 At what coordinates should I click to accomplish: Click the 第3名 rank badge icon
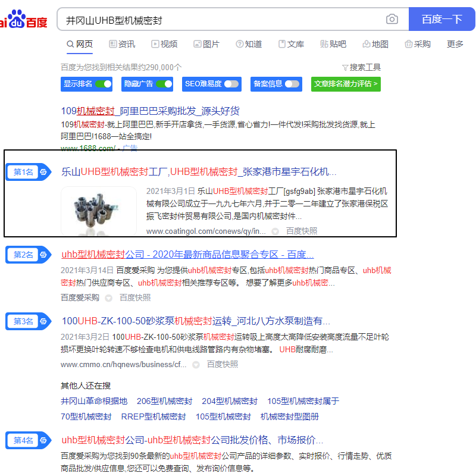point(29,321)
